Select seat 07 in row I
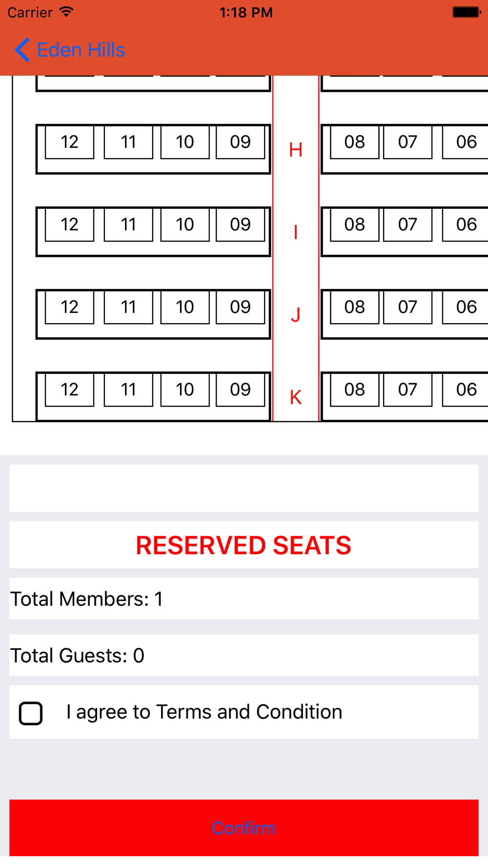Screen dimensions: 488x868 408,225
